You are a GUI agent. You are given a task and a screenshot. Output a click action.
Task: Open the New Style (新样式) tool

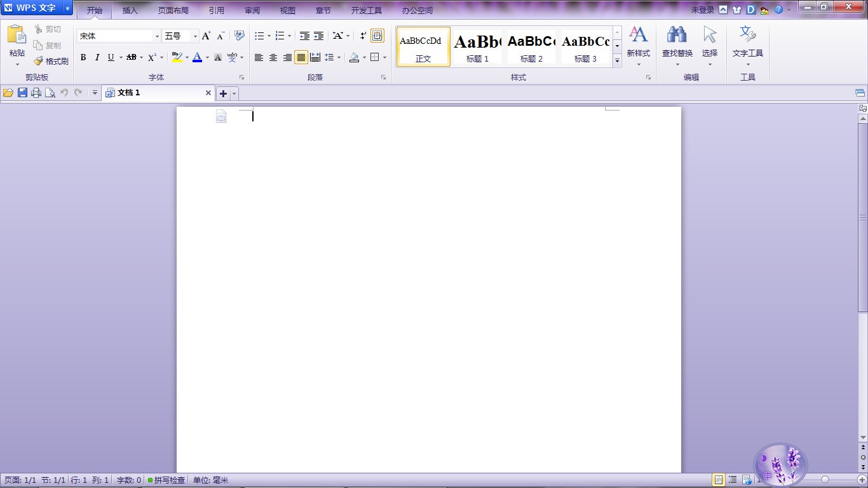(638, 45)
